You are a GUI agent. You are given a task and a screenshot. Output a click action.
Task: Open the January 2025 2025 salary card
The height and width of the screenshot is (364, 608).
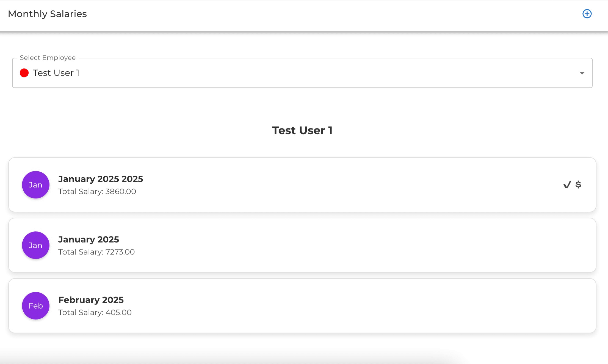302,185
